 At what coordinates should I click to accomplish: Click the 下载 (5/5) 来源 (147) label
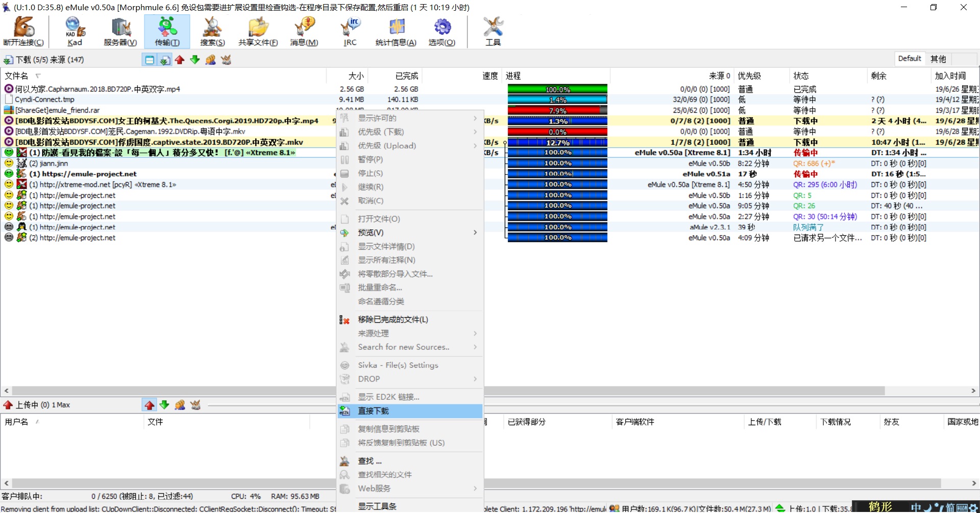[x=50, y=60]
